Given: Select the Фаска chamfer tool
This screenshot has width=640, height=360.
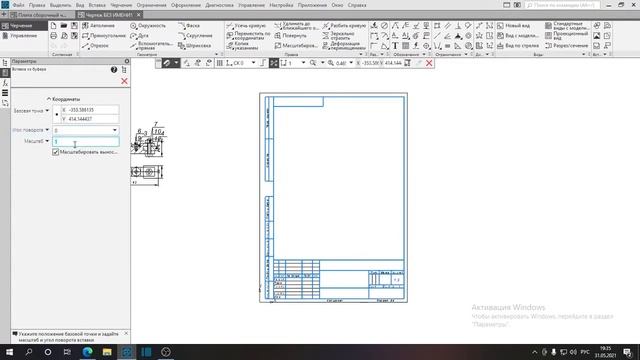Looking at the screenshot, I should [x=189, y=26].
